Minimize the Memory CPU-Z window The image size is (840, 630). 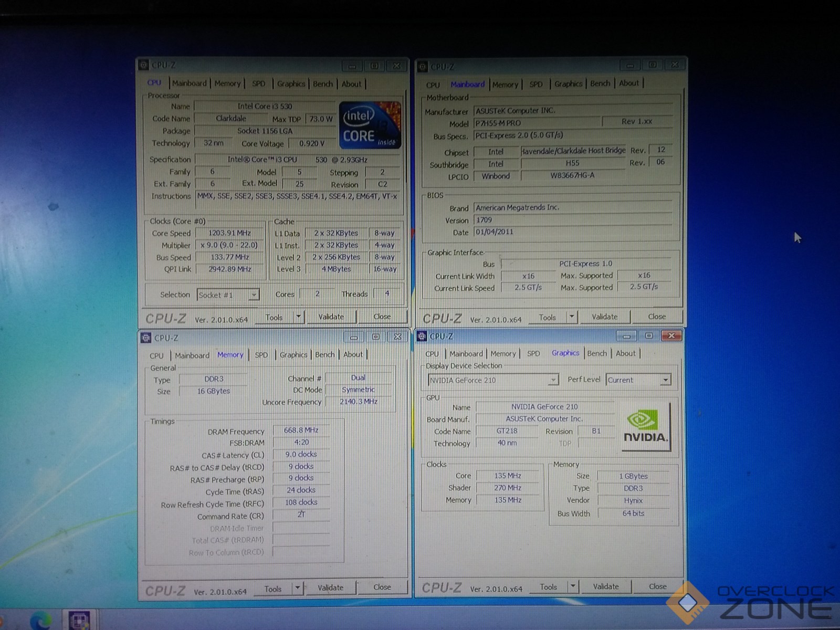tap(354, 337)
